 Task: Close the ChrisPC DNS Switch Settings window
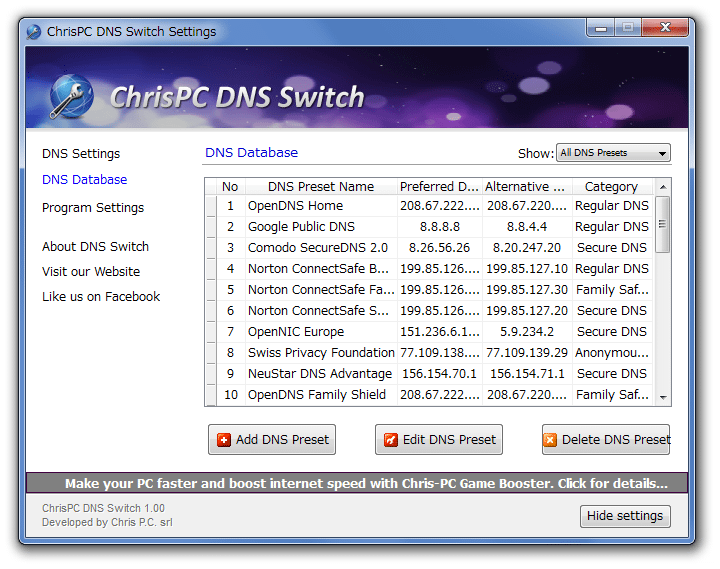tap(665, 28)
